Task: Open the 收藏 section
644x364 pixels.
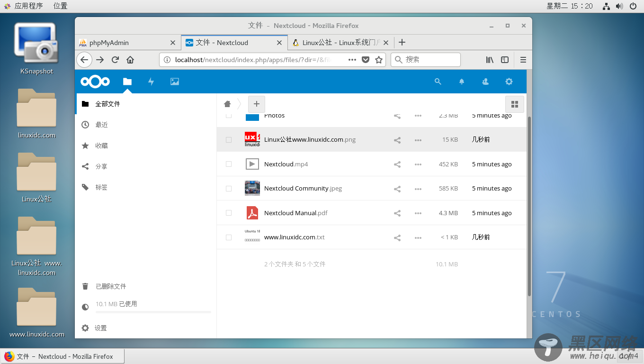Action: 102,145
